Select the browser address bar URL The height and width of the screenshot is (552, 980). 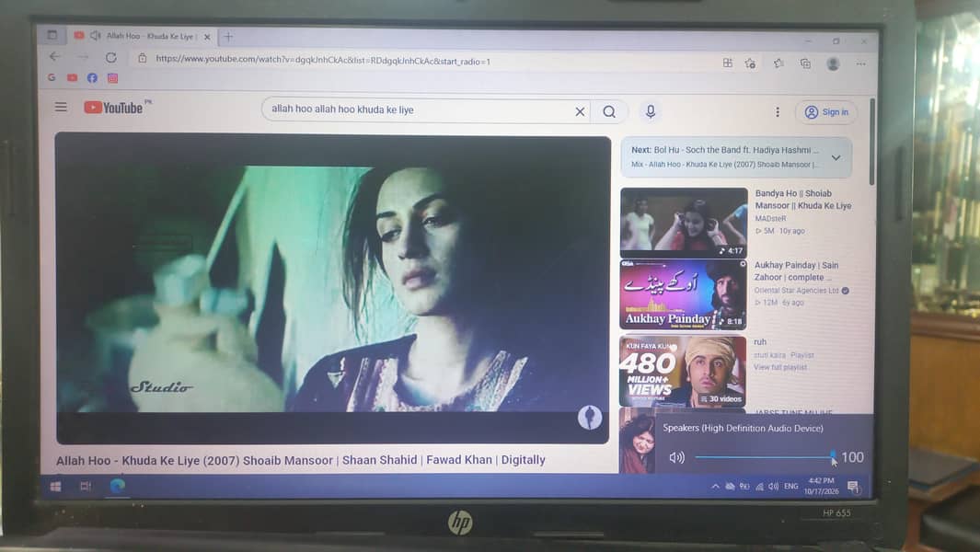tap(323, 61)
